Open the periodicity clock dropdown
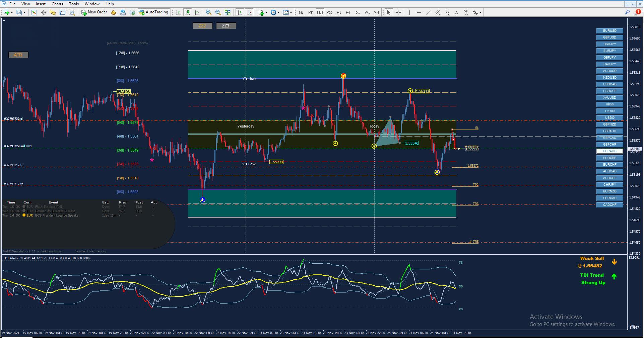The height and width of the screenshot is (338, 644). (278, 13)
